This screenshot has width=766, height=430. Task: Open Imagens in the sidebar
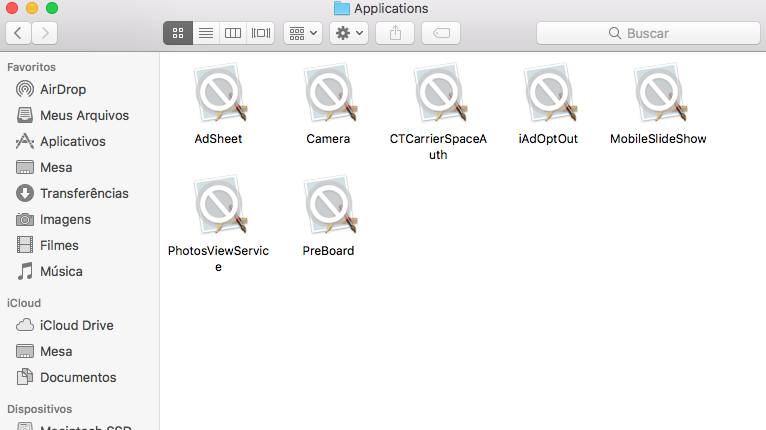pos(80,219)
